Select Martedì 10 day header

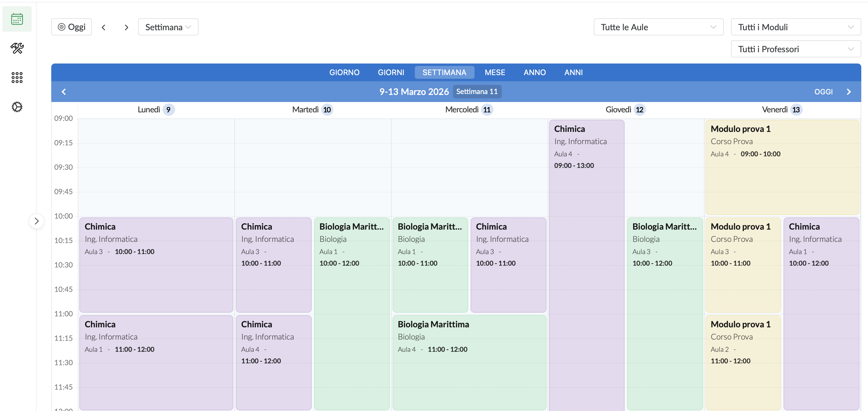click(x=312, y=110)
